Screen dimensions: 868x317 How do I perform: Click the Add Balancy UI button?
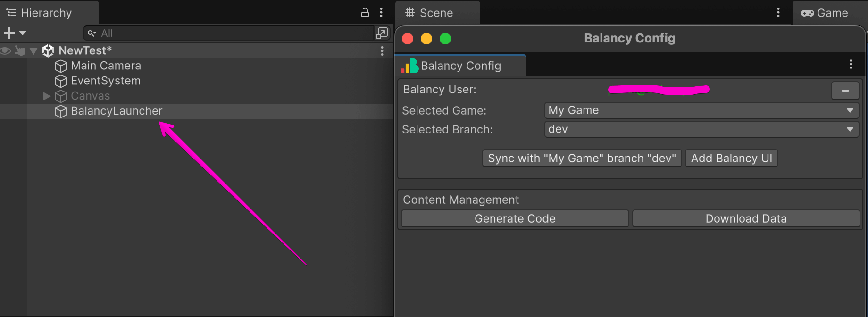[731, 158]
